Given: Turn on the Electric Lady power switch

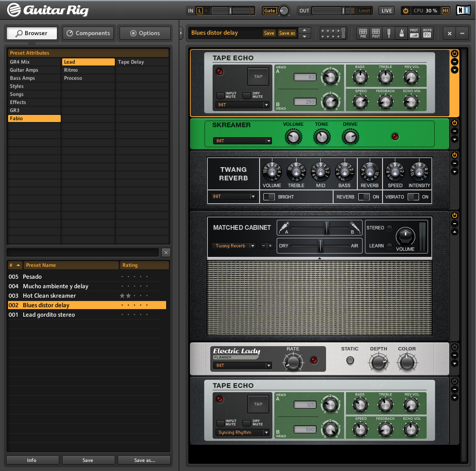Looking at the screenshot, I should 455,347.
